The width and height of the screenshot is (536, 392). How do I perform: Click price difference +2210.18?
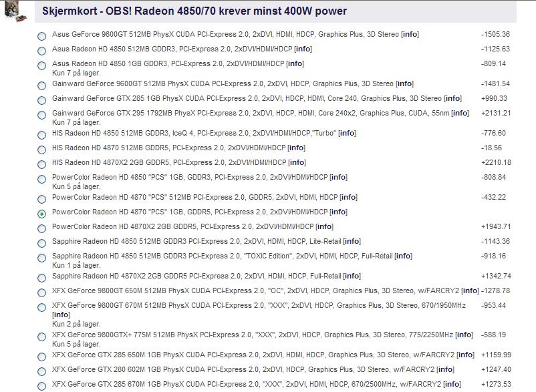pyautogui.click(x=496, y=162)
